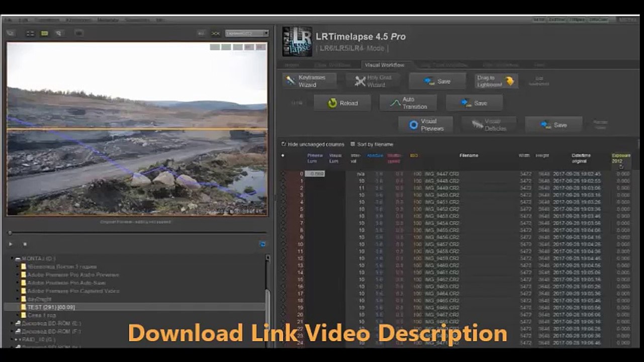Click the crossed-arrows icon left of the dropdown
The image size is (644, 362).
point(216,33)
